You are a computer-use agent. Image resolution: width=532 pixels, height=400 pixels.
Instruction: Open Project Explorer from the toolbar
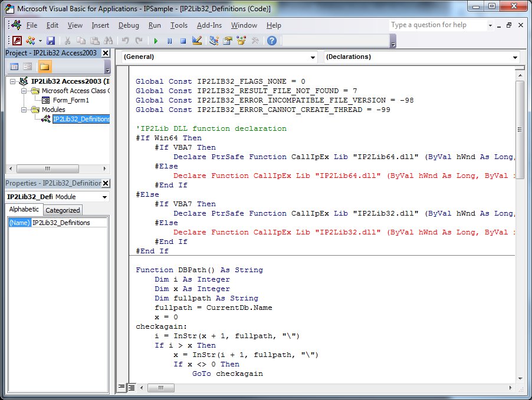(214, 41)
